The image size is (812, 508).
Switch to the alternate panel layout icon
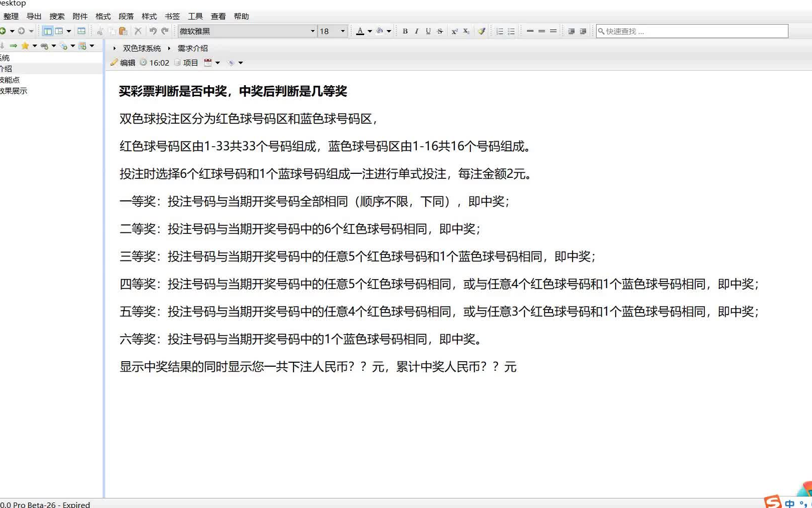point(59,31)
